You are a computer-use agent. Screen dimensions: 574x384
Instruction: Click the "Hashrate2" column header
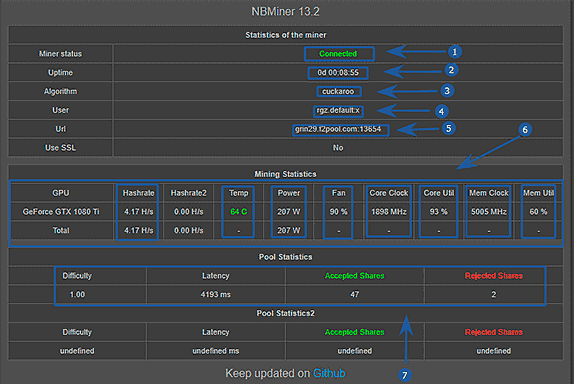point(189,193)
